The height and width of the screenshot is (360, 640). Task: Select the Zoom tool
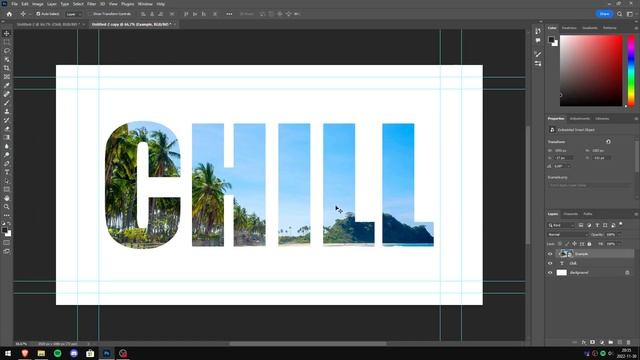click(7, 207)
